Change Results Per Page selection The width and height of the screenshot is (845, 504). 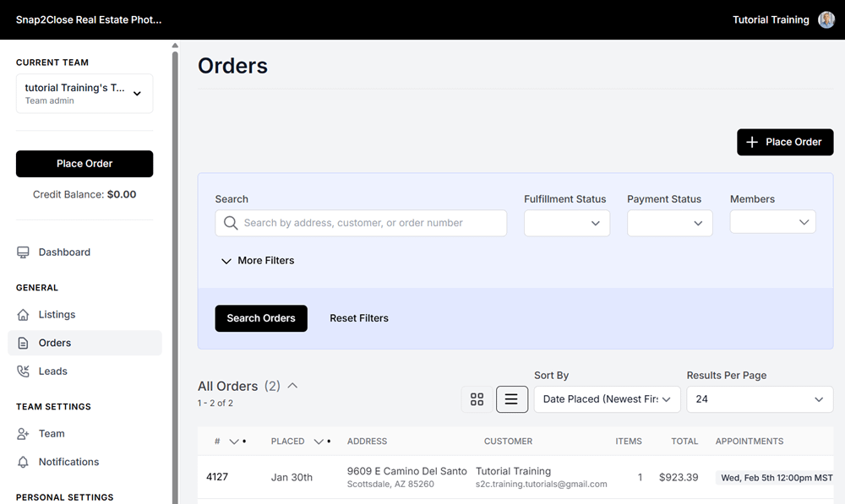(x=759, y=398)
